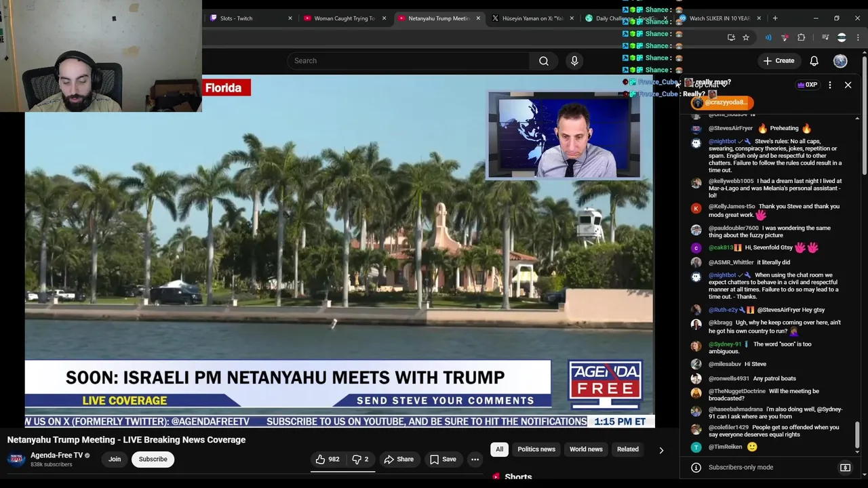Click @cak813 purple avatar in chat
868x488 pixels.
(x=696, y=248)
